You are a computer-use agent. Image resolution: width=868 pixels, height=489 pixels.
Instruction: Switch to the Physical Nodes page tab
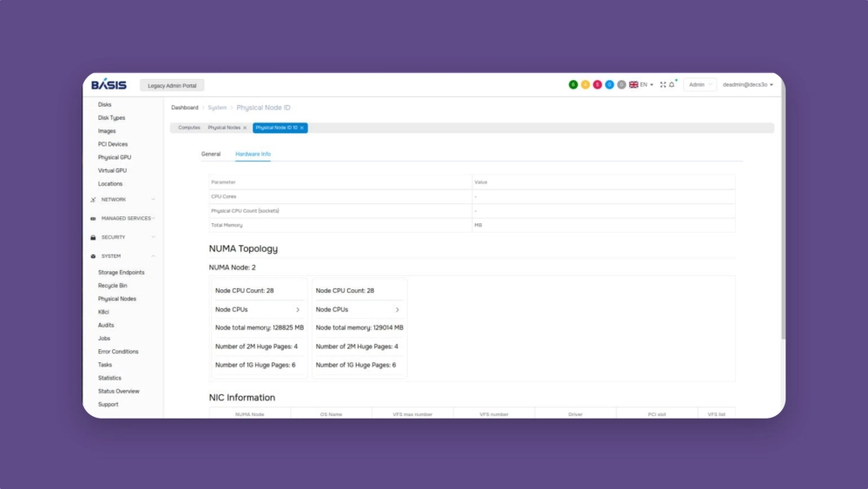pyautogui.click(x=224, y=128)
